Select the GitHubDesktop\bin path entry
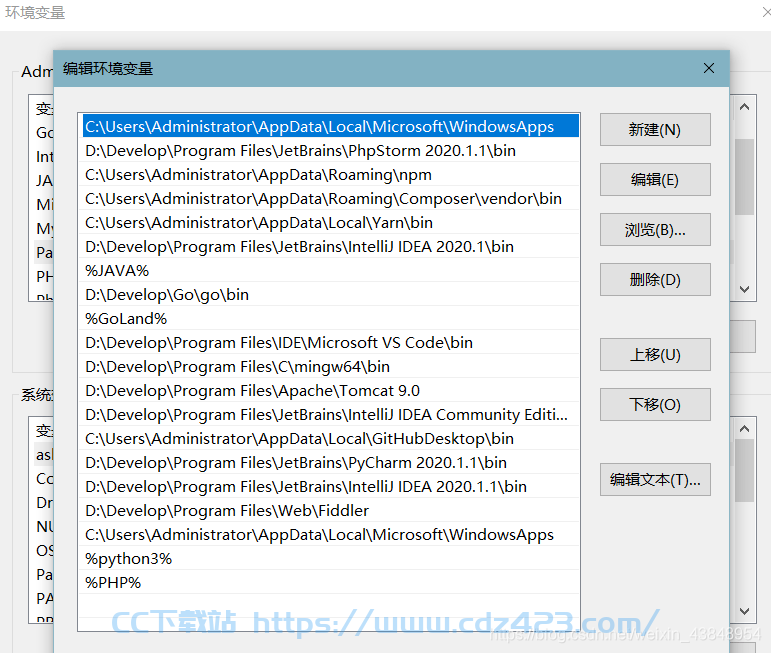The width and height of the screenshot is (771, 653). [x=329, y=439]
